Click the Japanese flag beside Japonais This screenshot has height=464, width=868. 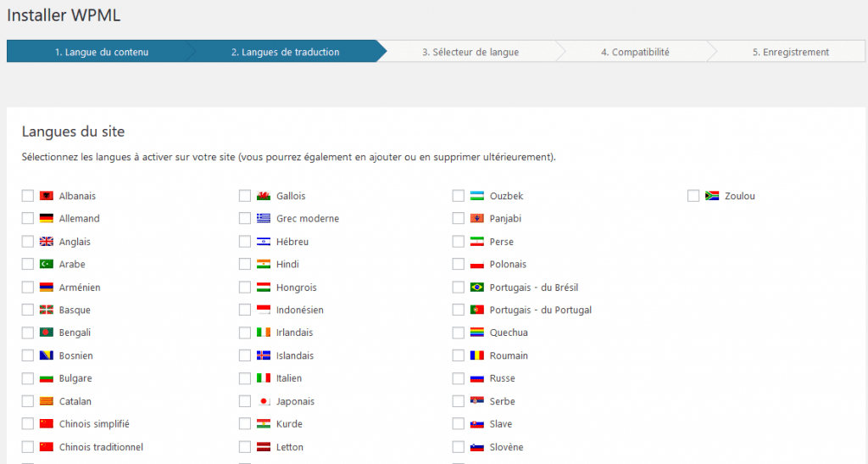(264, 401)
